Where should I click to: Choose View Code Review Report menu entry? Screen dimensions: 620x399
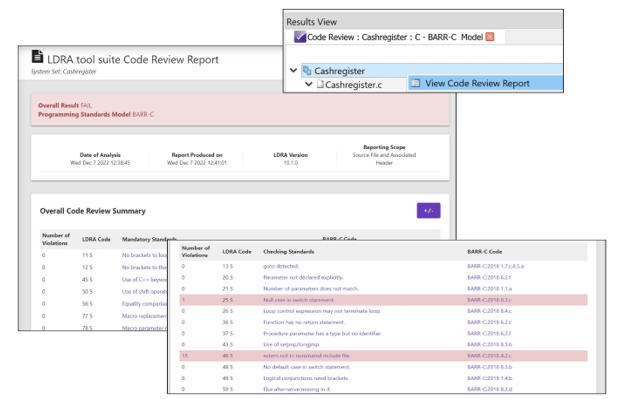point(485,83)
